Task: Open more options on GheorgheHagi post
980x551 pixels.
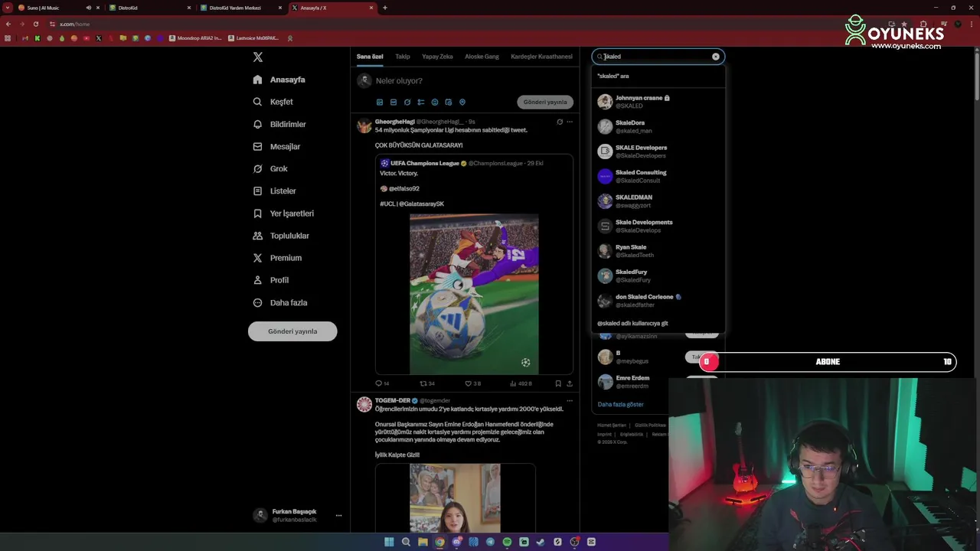Action: pos(570,122)
